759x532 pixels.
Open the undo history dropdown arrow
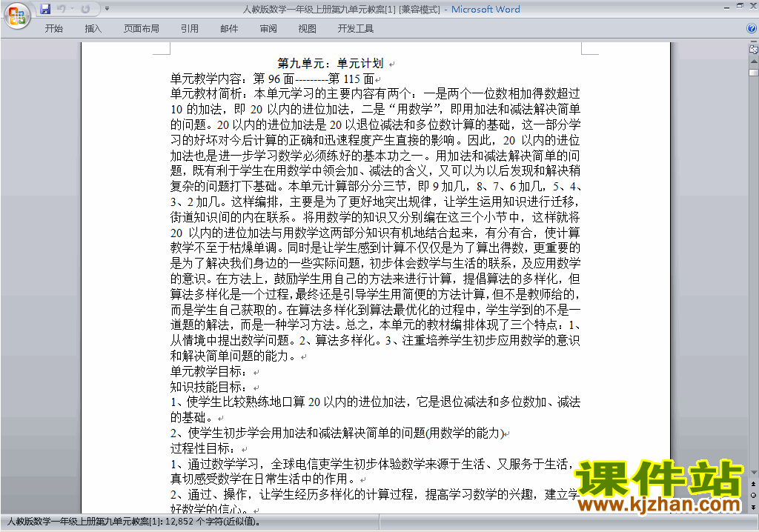(x=72, y=9)
